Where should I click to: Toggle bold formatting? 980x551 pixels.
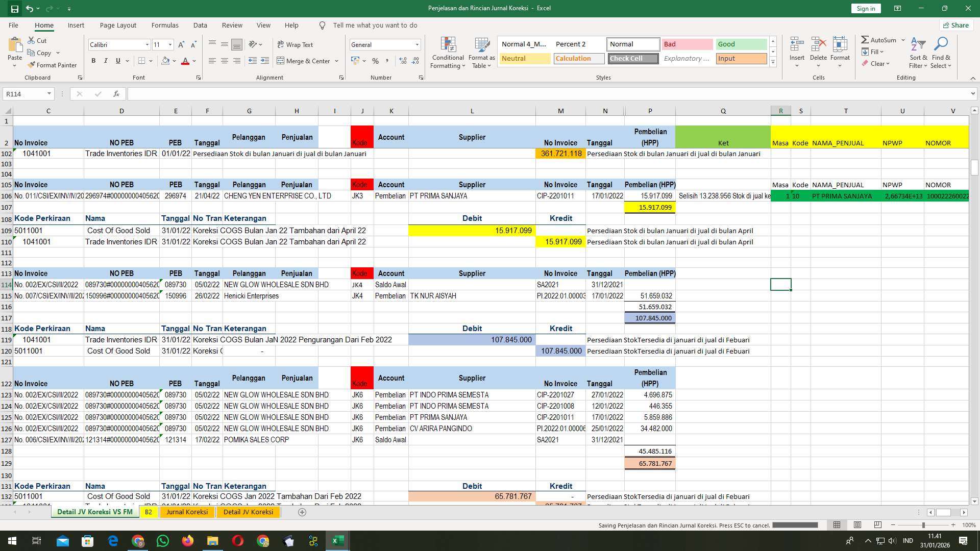[93, 60]
